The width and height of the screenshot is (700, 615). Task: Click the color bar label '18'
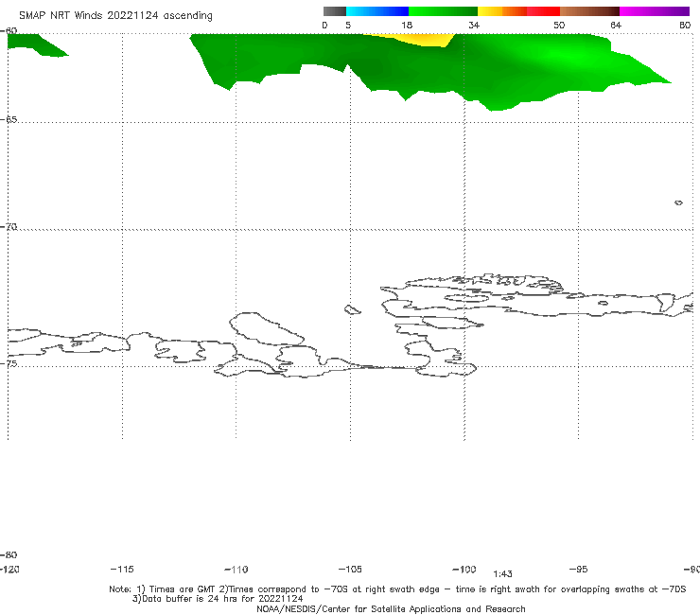[x=407, y=25]
